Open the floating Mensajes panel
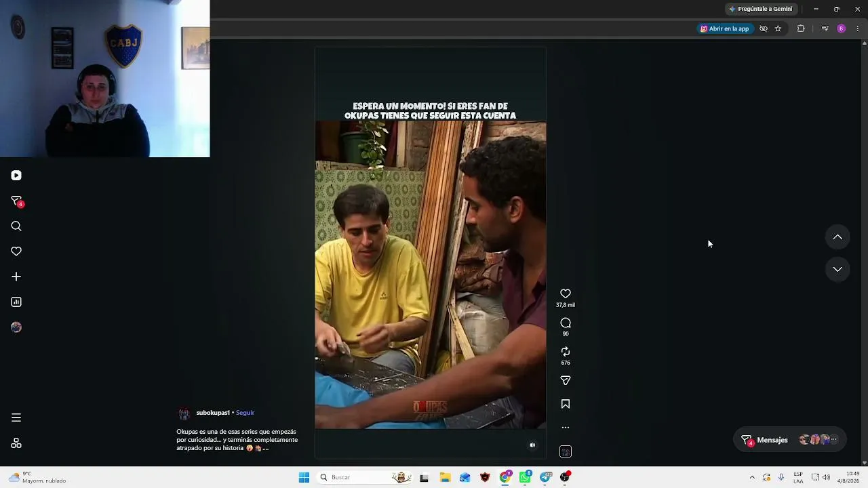868x488 pixels. click(791, 440)
